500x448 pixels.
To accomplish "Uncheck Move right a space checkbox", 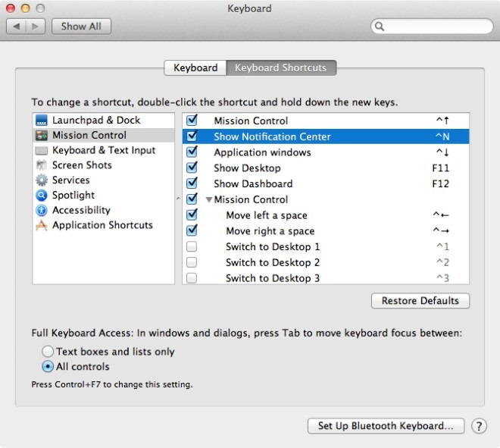I will (192, 230).
